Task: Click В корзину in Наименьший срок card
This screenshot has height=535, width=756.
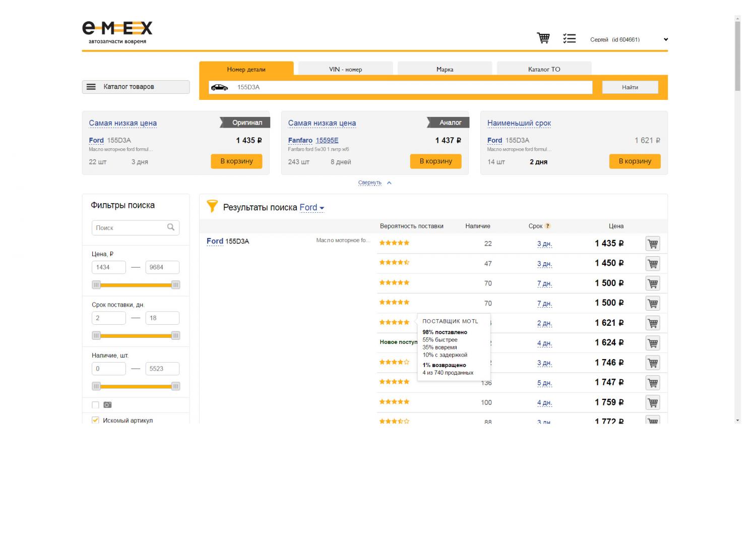Action: [x=635, y=161]
